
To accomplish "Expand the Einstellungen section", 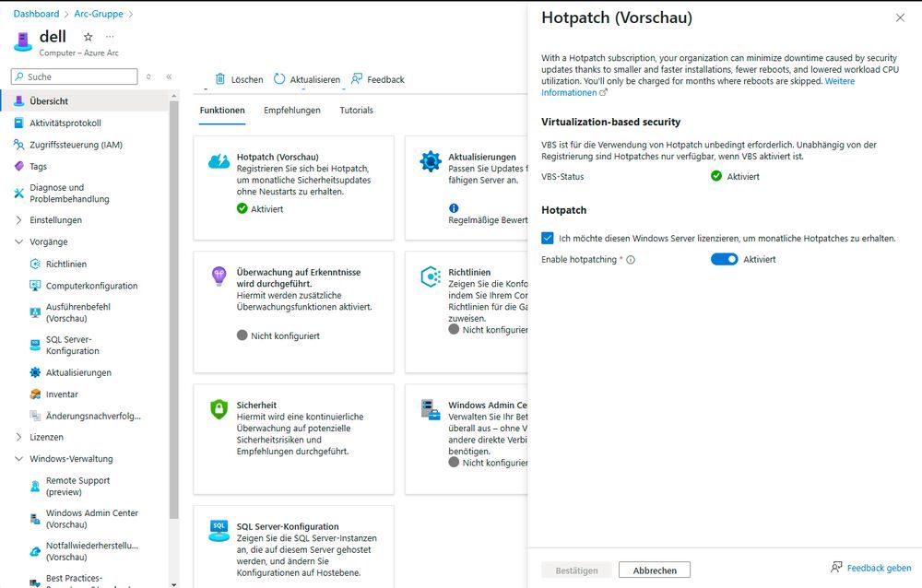I will 18,220.
